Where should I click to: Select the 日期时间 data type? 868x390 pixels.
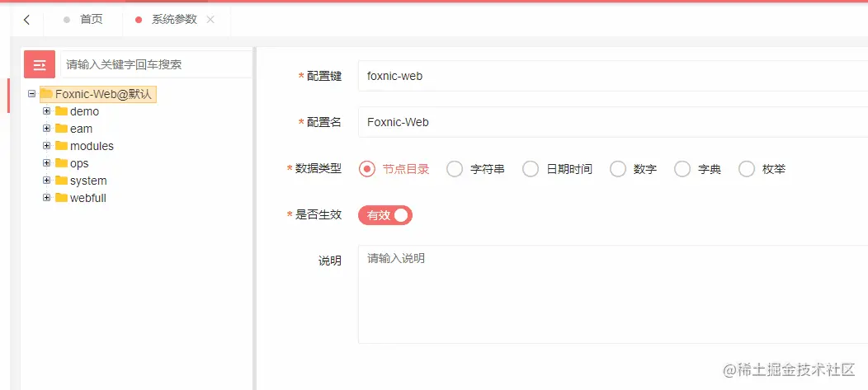(x=531, y=169)
